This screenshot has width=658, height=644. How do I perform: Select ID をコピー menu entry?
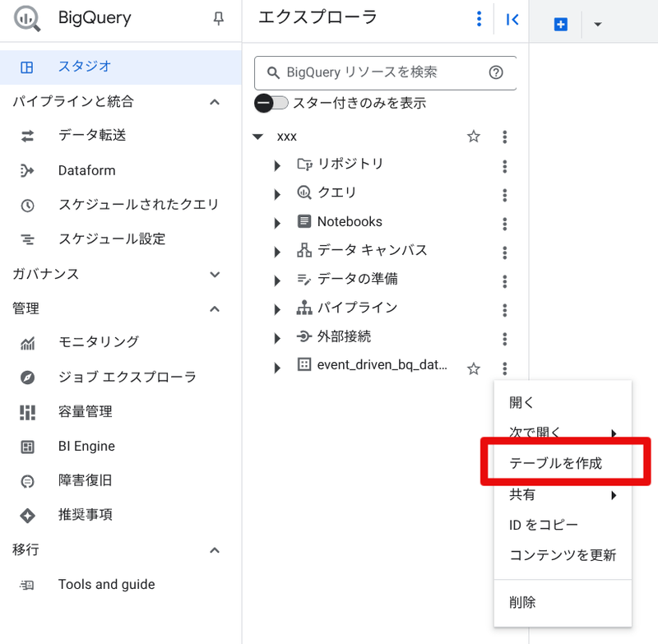(563, 526)
